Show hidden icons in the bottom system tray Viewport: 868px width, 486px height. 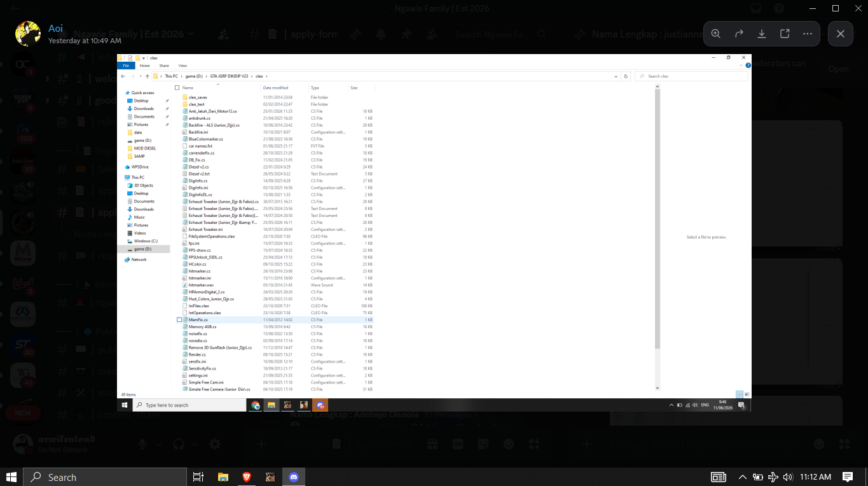(x=742, y=476)
